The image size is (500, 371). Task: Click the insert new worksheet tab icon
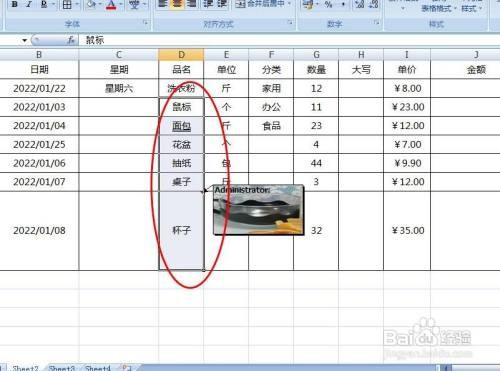coord(127,368)
